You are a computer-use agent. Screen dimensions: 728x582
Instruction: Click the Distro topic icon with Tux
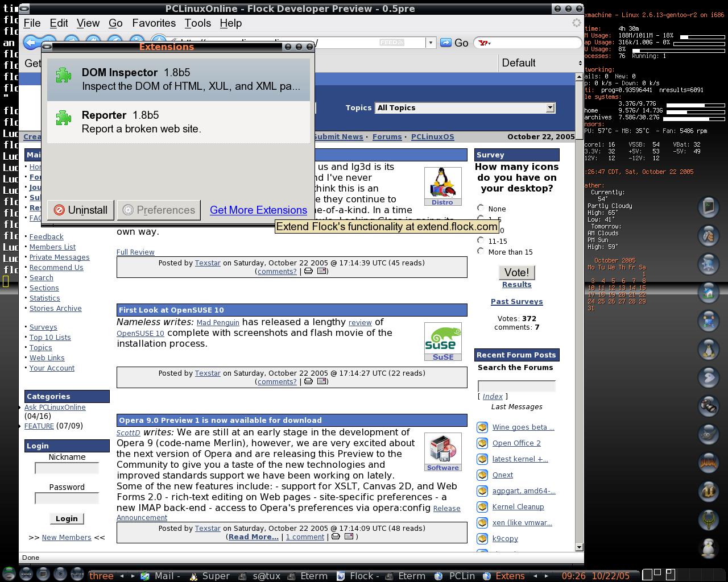(442, 186)
